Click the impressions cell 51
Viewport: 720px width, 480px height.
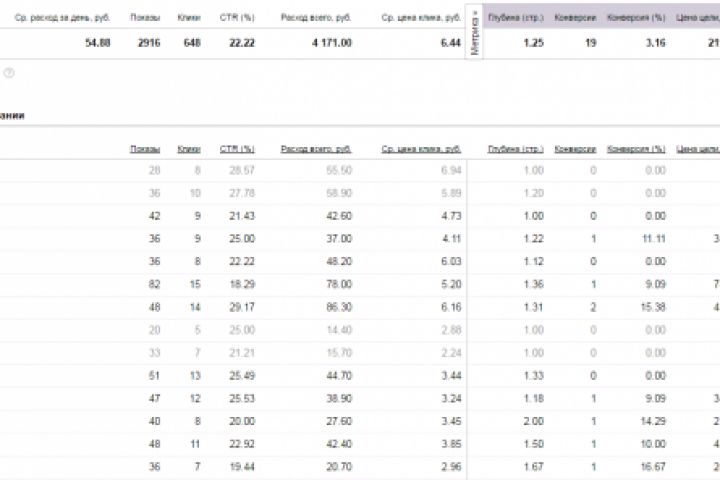tap(154, 376)
